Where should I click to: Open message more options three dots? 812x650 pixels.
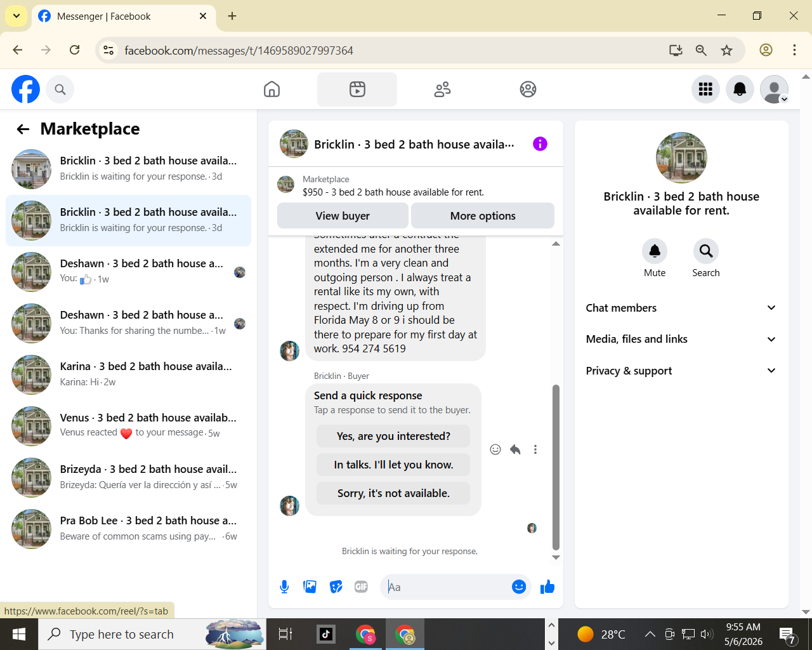pyautogui.click(x=535, y=449)
